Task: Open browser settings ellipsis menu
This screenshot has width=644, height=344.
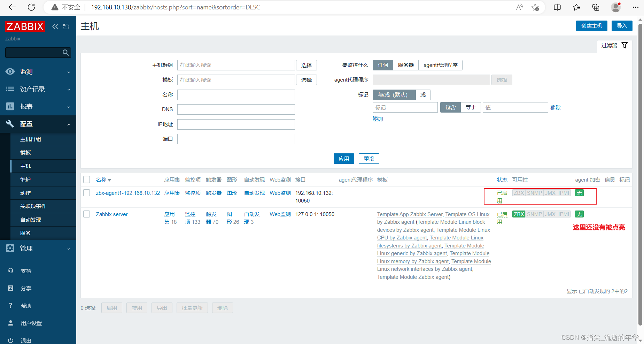Action: [635, 7]
